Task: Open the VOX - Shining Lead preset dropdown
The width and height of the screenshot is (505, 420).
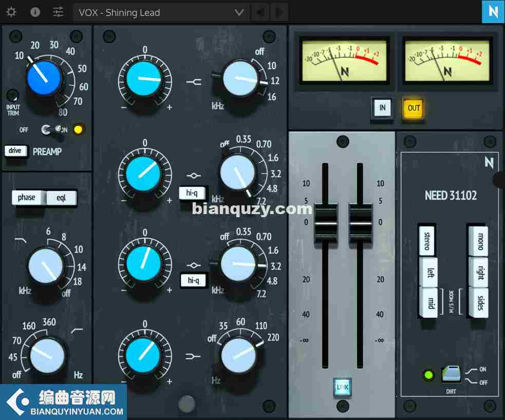Action: [x=161, y=12]
